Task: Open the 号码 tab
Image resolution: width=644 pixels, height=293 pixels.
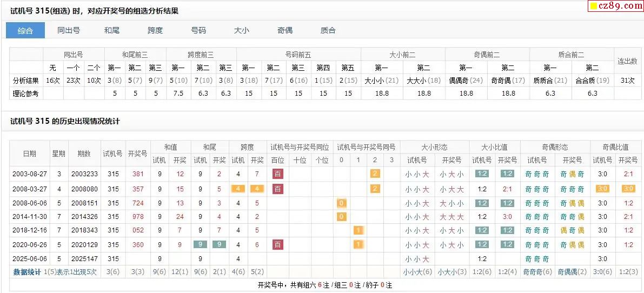Action: (x=198, y=30)
